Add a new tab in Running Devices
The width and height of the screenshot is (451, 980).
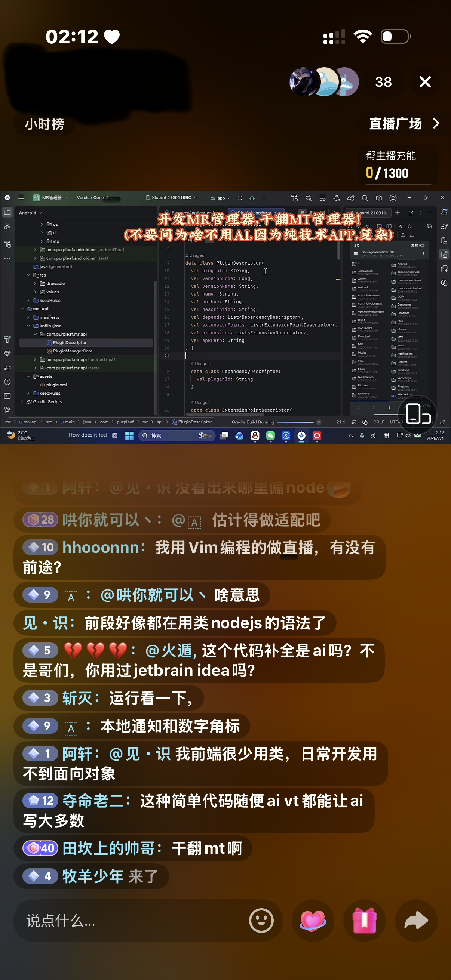click(x=398, y=213)
